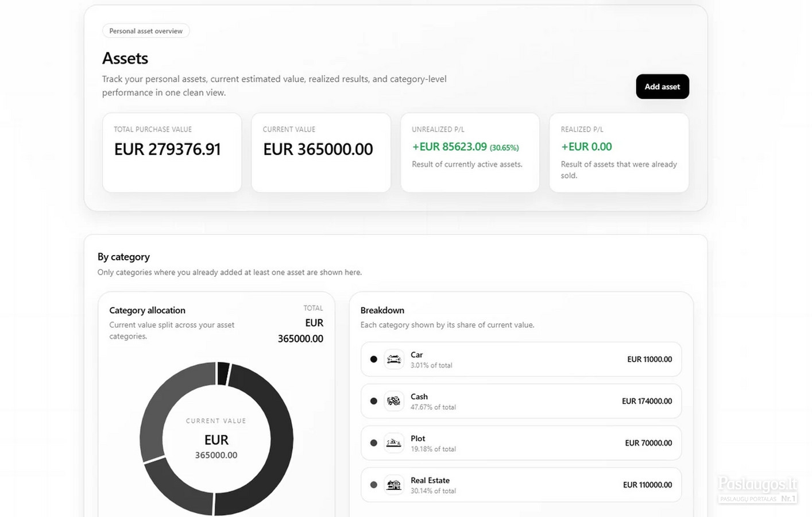Open the Current Value EUR 365000.00 card
812x517 pixels.
321,152
